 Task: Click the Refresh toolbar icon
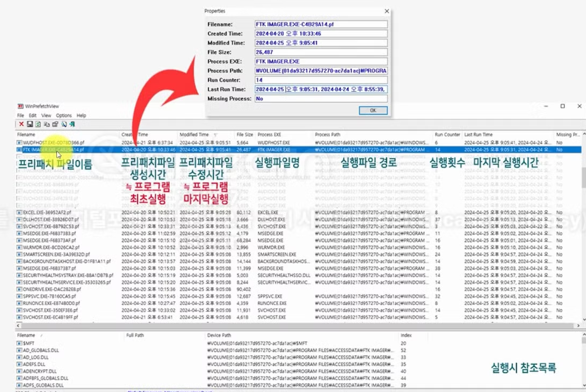pos(38,125)
